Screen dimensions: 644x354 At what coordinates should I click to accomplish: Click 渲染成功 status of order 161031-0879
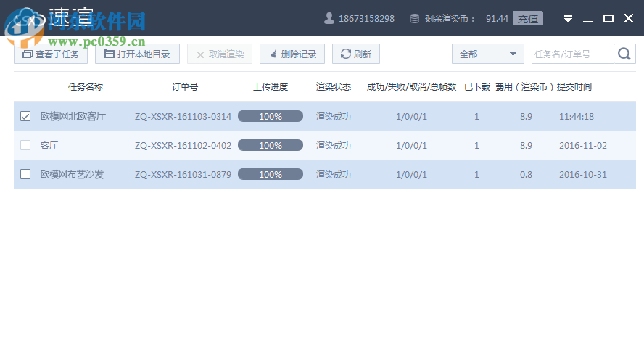(334, 175)
